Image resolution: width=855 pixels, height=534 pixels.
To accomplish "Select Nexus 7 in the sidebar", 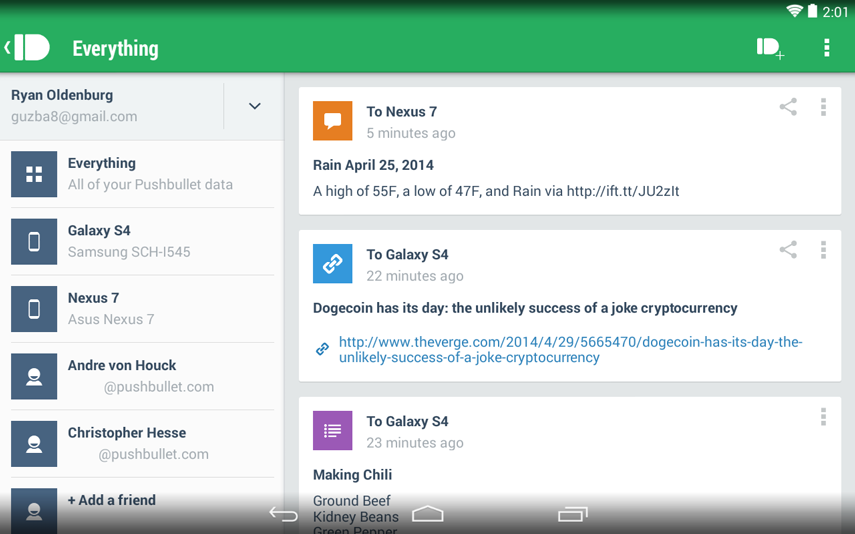I will [x=142, y=309].
